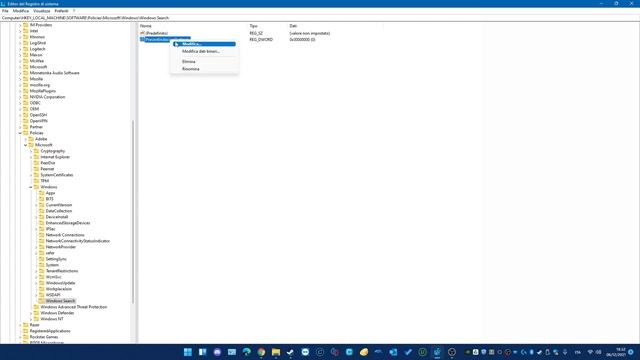Image resolution: width=640 pixels, height=360 pixels.
Task: Select the EnhancedStorageDevices key
Action: click(68, 223)
